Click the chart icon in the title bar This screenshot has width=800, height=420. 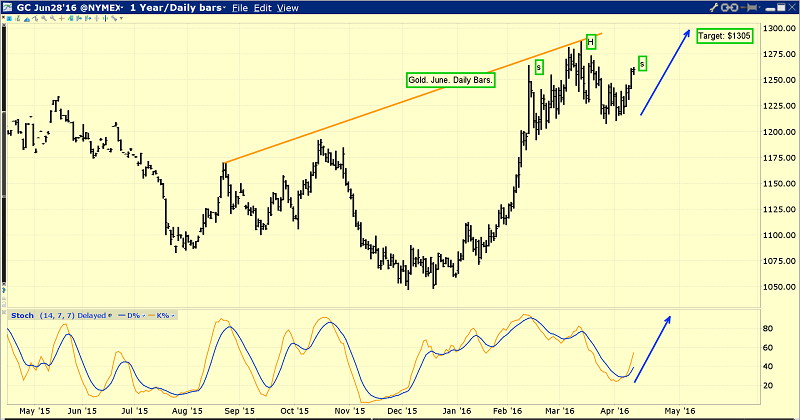pyautogui.click(x=8, y=7)
